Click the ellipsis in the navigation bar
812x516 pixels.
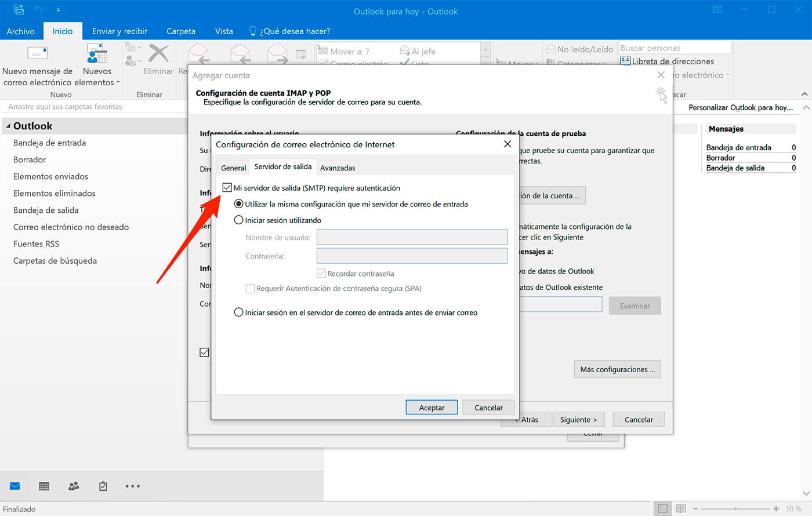[132, 486]
